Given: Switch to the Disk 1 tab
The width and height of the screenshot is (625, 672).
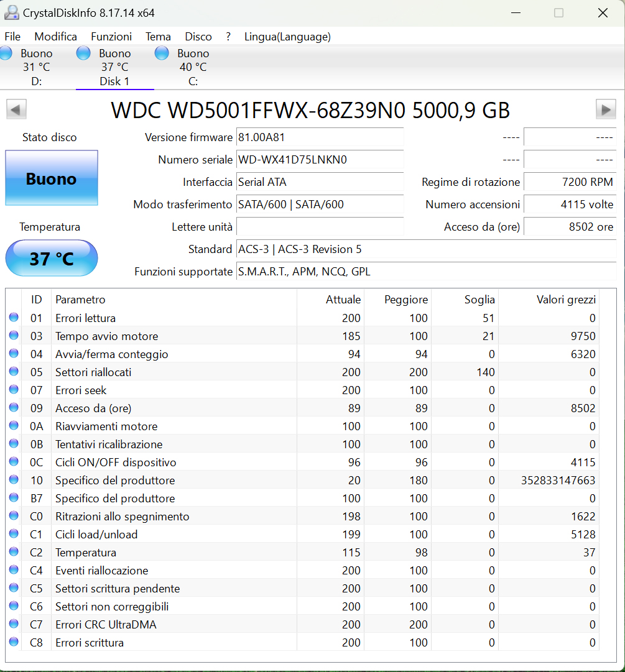Looking at the screenshot, I should click(115, 67).
